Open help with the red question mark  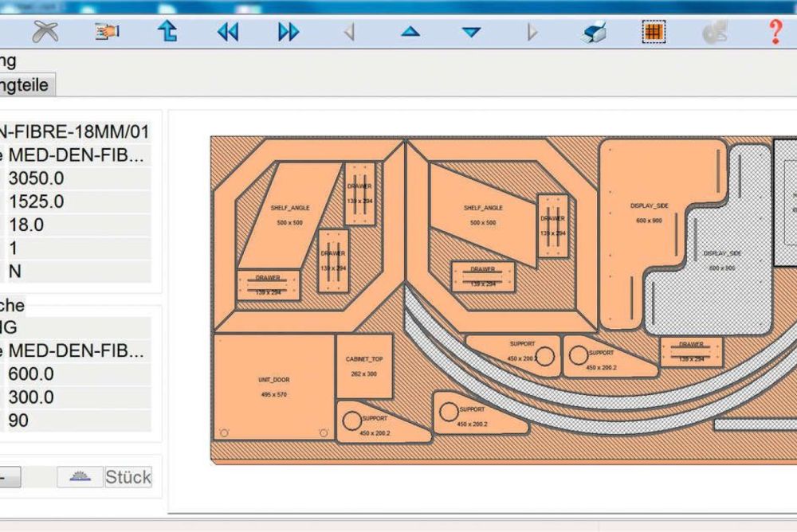pyautogui.click(x=775, y=32)
